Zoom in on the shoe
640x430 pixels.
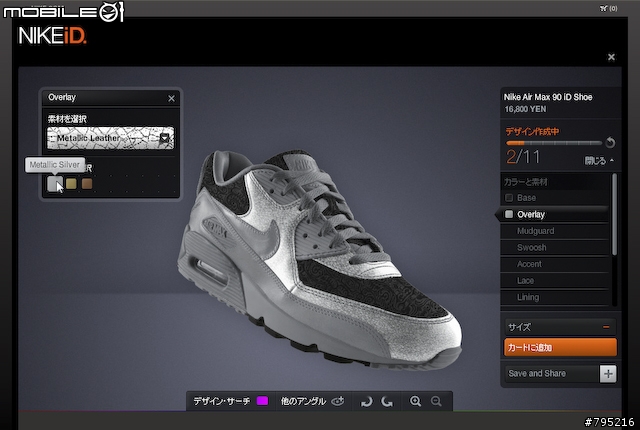click(x=416, y=401)
